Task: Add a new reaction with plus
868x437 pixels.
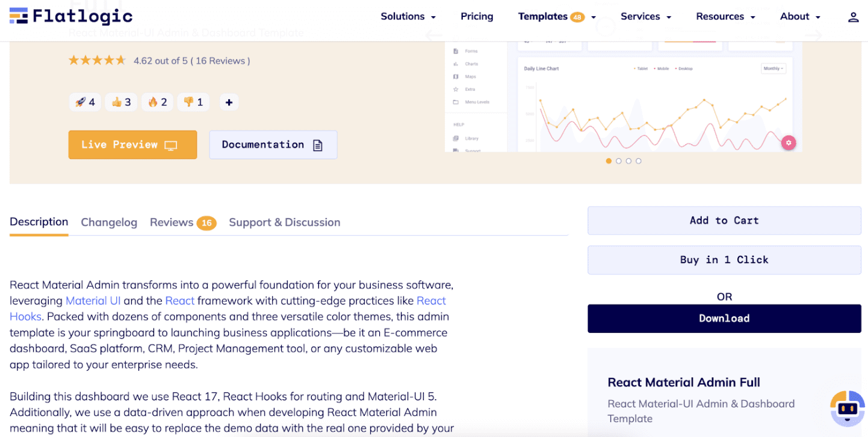Action: point(229,102)
